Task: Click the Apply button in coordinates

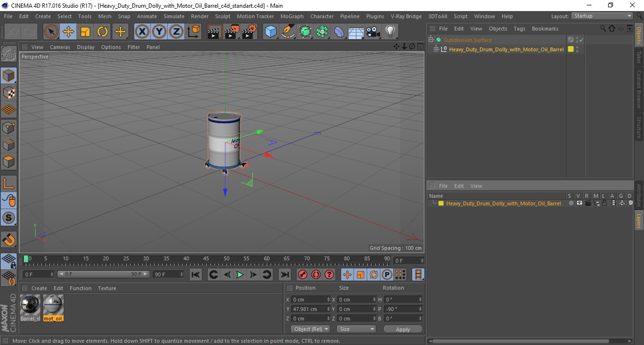Action: 402,329
